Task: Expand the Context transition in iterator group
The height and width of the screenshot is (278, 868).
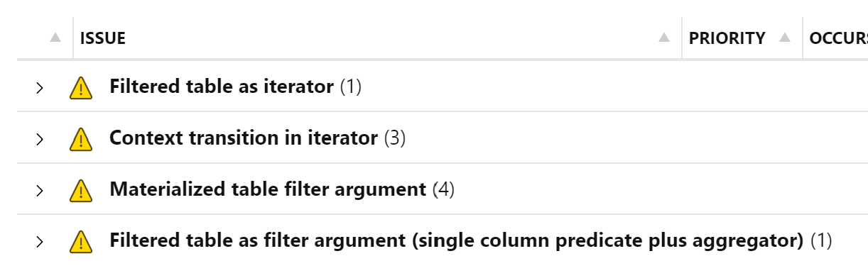Action: tap(40, 140)
